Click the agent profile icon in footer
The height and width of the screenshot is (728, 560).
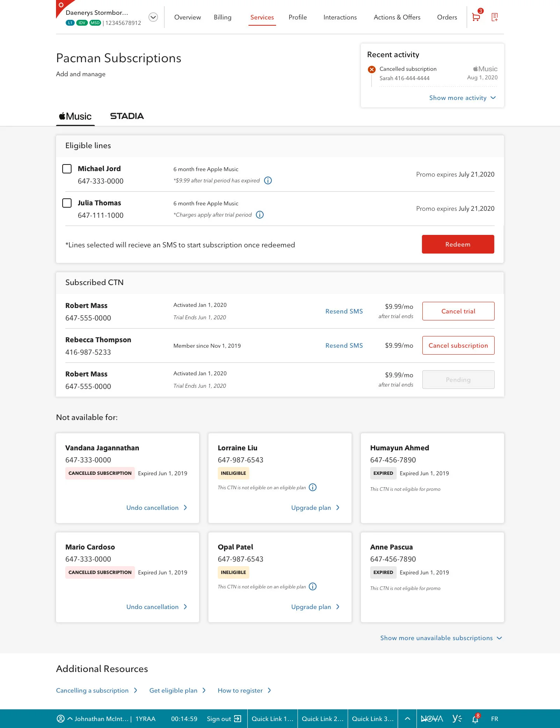(61, 719)
